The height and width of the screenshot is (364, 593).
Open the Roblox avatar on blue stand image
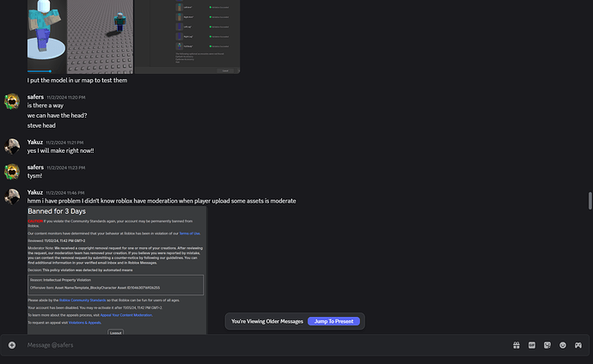[47, 36]
